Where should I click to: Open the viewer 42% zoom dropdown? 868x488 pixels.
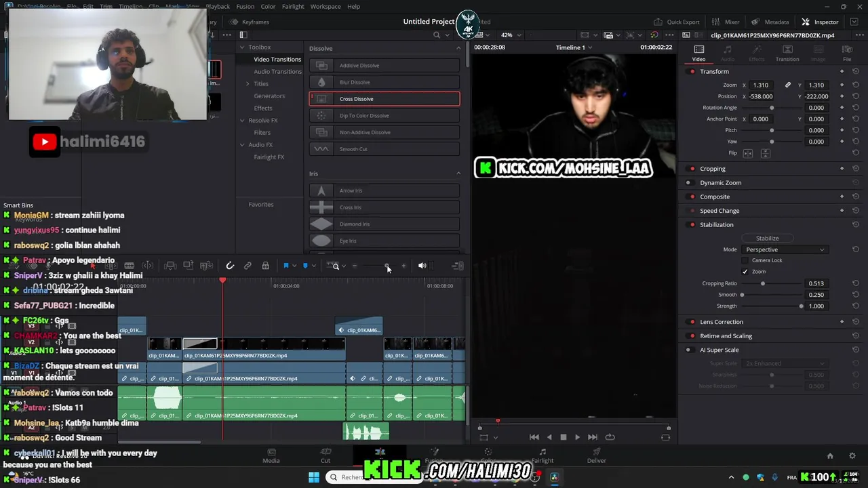[510, 35]
